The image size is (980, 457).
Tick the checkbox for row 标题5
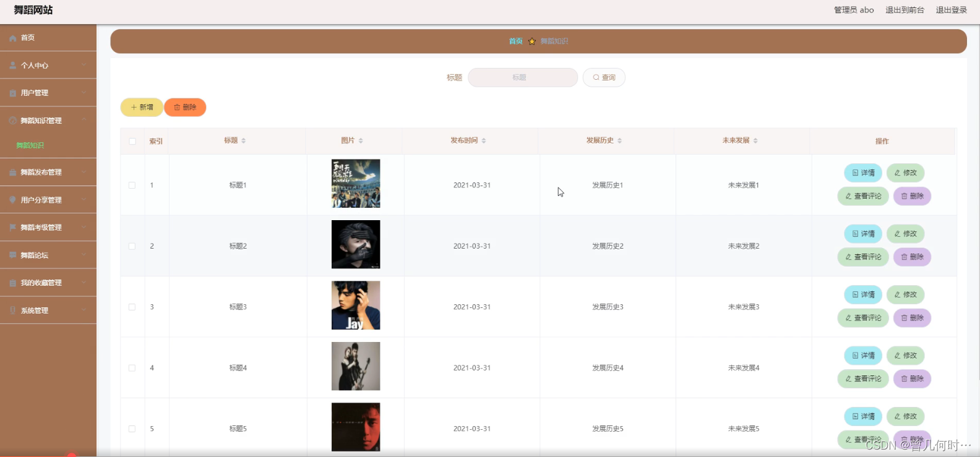132,429
